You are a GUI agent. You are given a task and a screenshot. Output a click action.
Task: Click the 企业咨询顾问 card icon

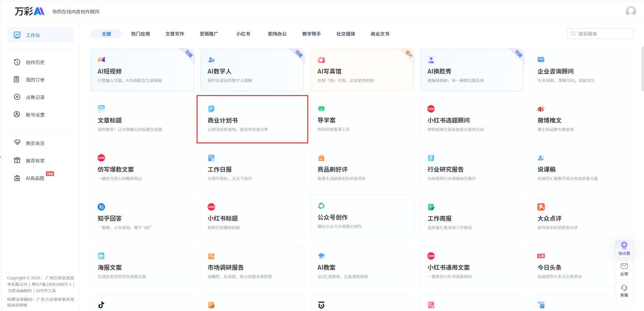point(541,59)
